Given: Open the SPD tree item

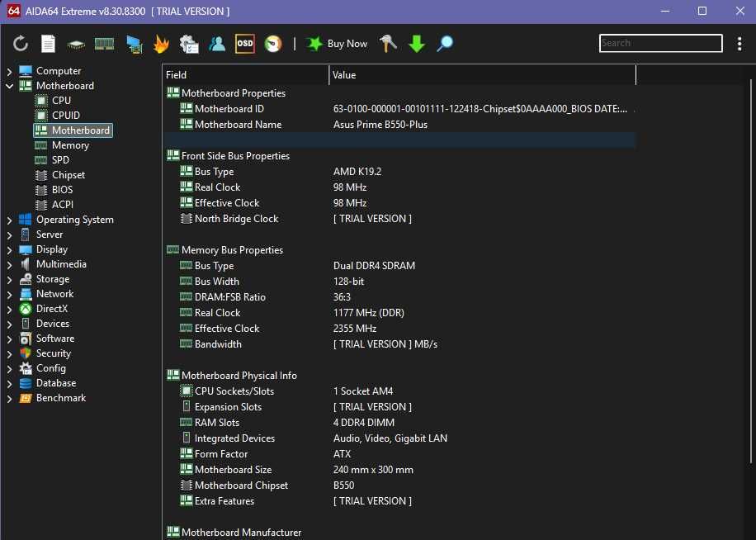Looking at the screenshot, I should point(60,160).
